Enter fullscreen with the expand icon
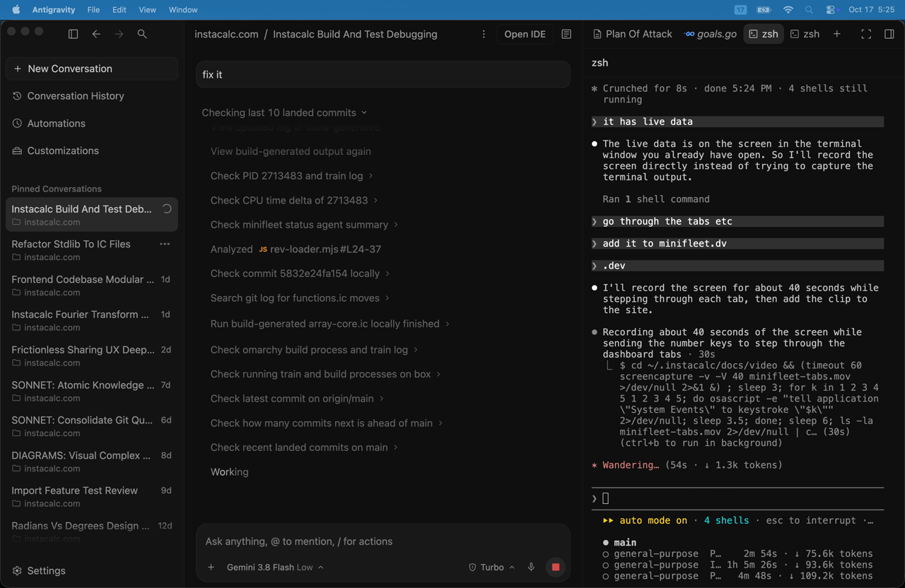905x588 pixels. point(866,34)
